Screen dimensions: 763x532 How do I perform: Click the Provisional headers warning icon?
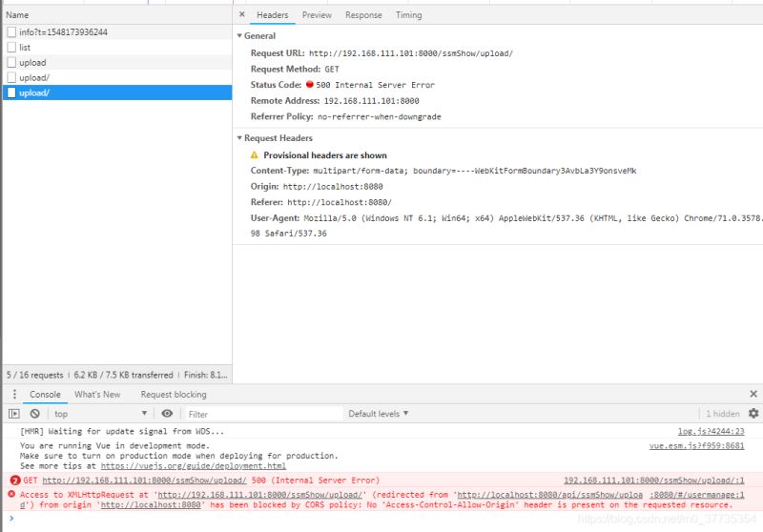click(254, 155)
